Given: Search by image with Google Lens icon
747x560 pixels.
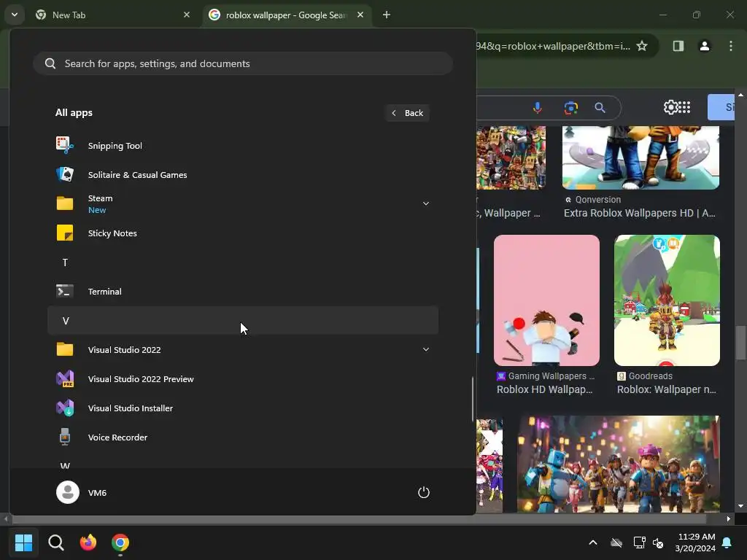Looking at the screenshot, I should [x=570, y=108].
